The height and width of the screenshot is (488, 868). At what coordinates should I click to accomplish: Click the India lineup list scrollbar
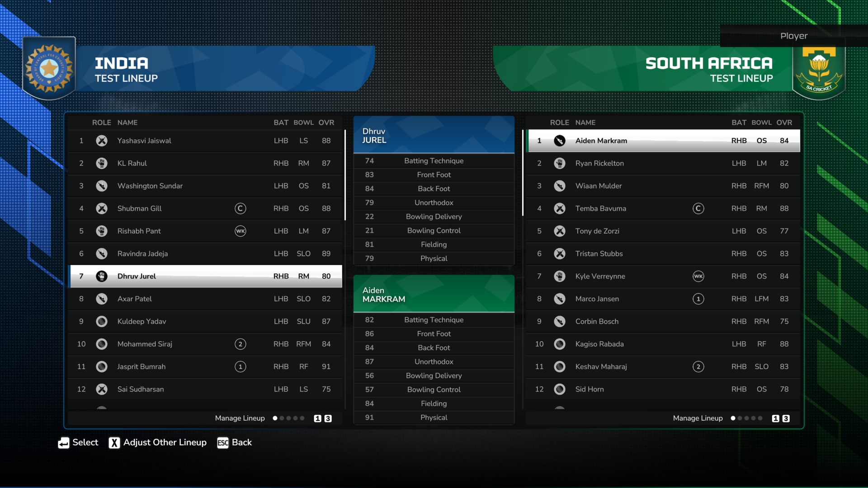(345, 175)
